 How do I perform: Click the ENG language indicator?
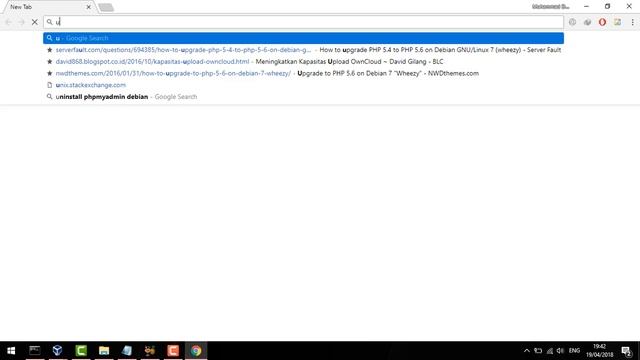coord(574,351)
